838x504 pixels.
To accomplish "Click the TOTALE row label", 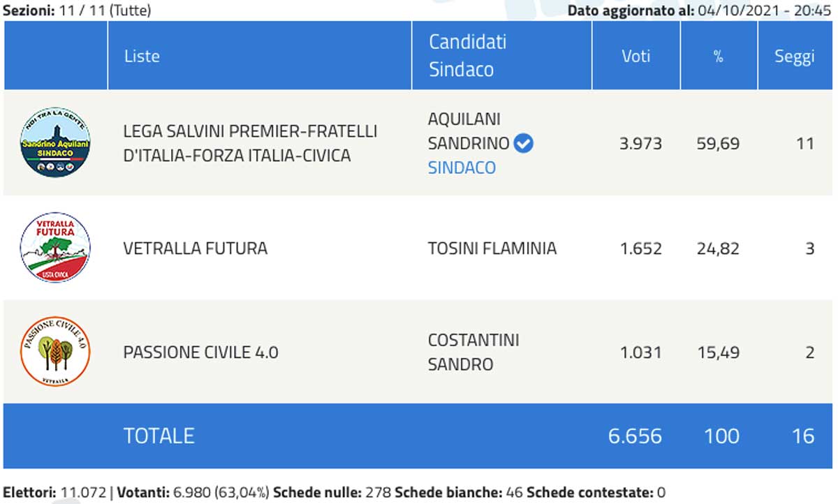I will 159,436.
